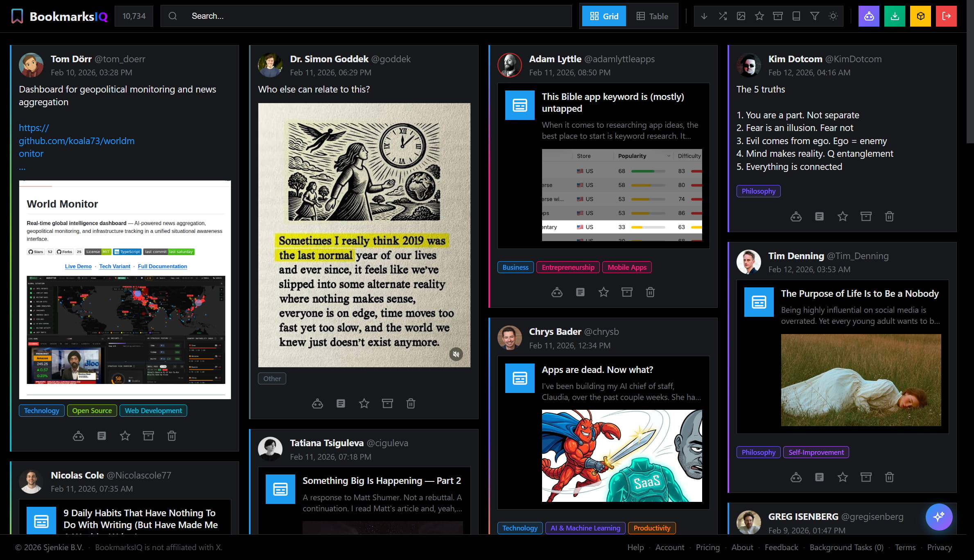974x560 pixels.
Task: Click the yellow cube button
Action: click(x=920, y=16)
